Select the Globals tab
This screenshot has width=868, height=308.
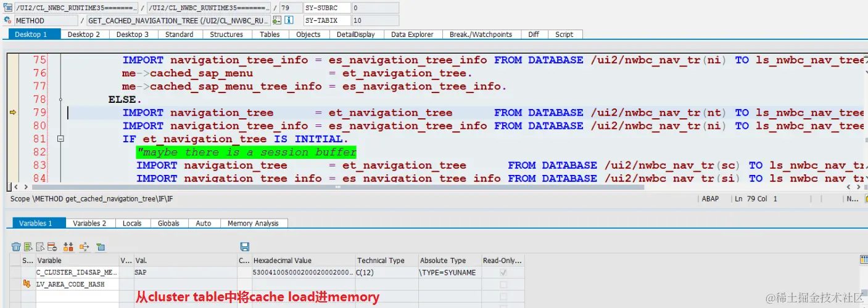coord(168,223)
